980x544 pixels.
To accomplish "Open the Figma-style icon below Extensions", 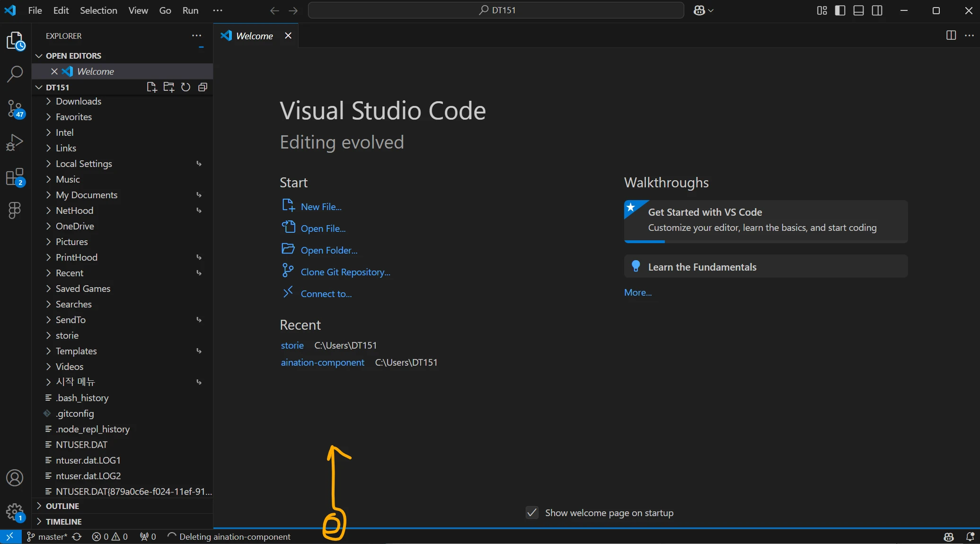I will pos(15,211).
